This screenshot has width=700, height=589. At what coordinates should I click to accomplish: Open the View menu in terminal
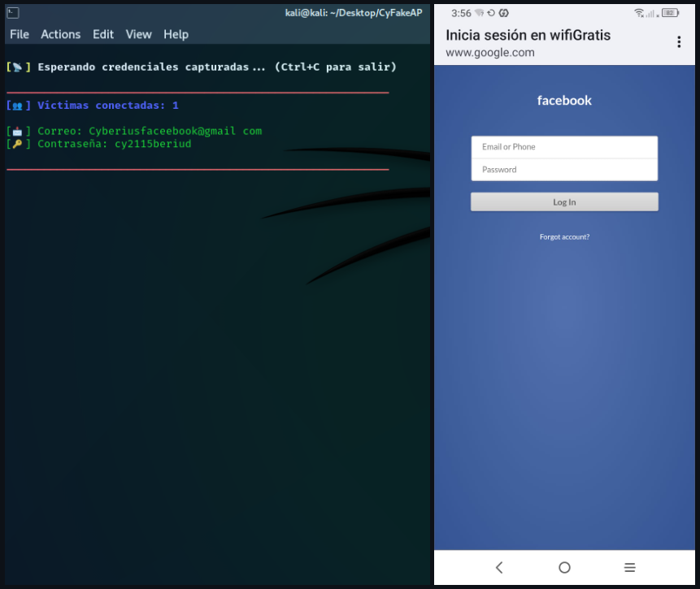coord(138,34)
